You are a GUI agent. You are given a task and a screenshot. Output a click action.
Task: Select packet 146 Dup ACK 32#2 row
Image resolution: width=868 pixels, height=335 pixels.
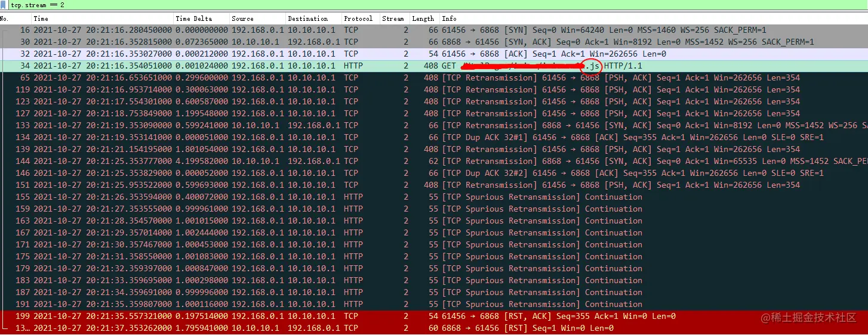434,173
